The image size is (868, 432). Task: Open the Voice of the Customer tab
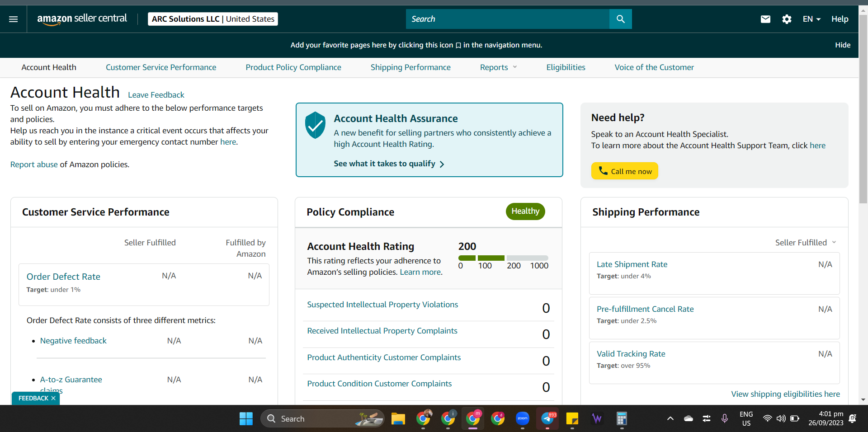tap(654, 67)
